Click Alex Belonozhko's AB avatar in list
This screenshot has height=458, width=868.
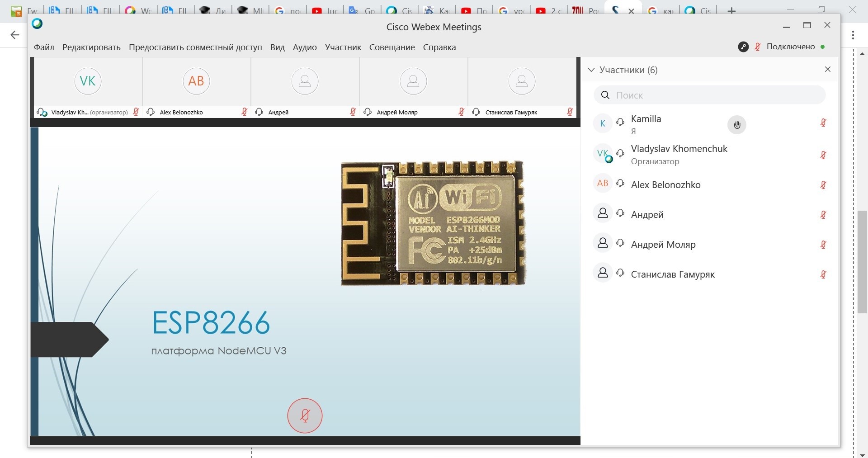[x=603, y=183]
